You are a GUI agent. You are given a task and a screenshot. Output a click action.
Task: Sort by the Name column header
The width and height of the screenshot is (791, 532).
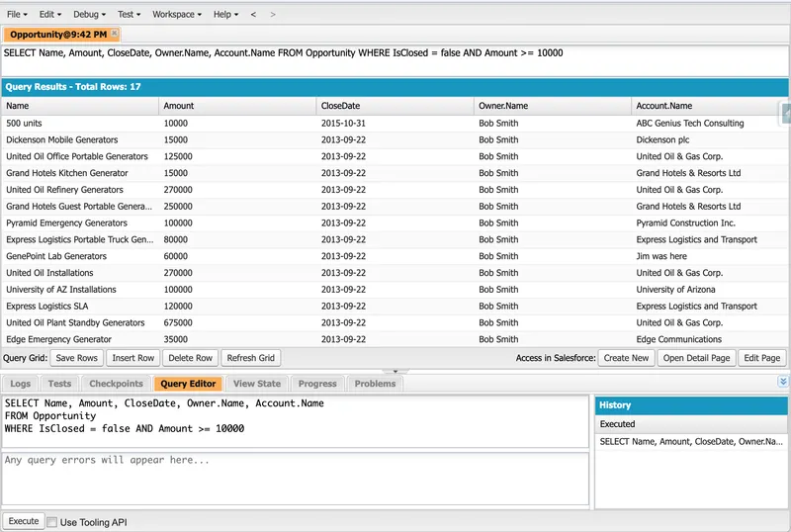(x=80, y=106)
